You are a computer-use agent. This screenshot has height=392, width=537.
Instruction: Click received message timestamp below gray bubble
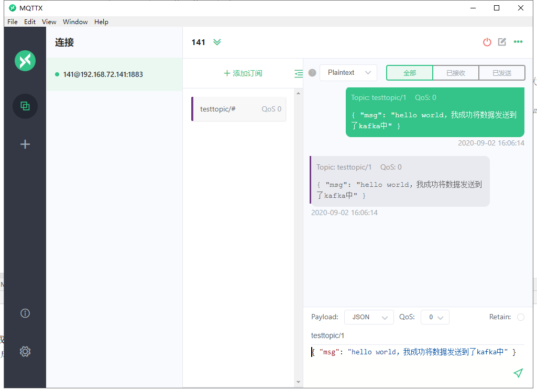344,213
